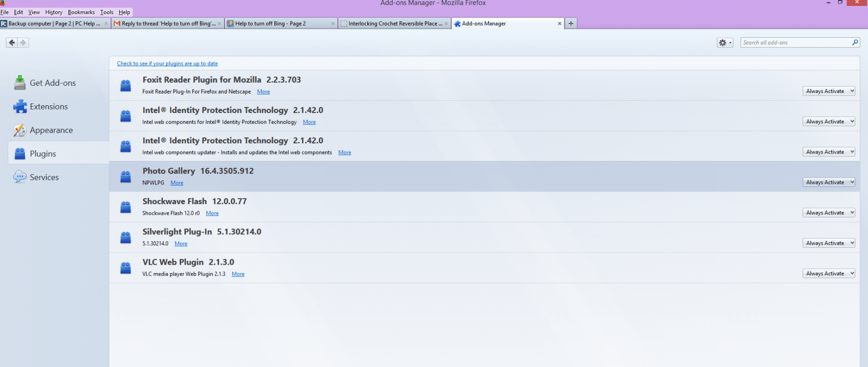
Task: Click plugin icon for Intel web components updater row
Action: pos(126,146)
